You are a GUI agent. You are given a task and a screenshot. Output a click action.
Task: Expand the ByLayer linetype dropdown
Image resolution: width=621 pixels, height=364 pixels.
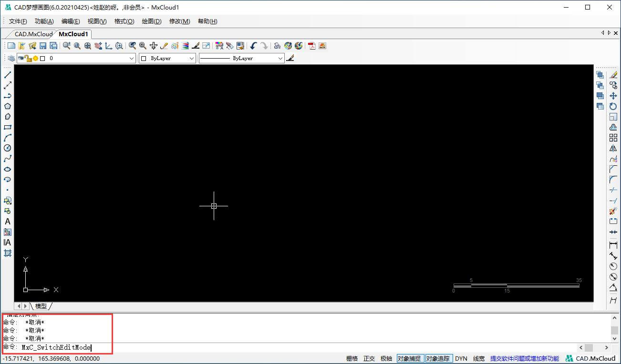point(280,58)
